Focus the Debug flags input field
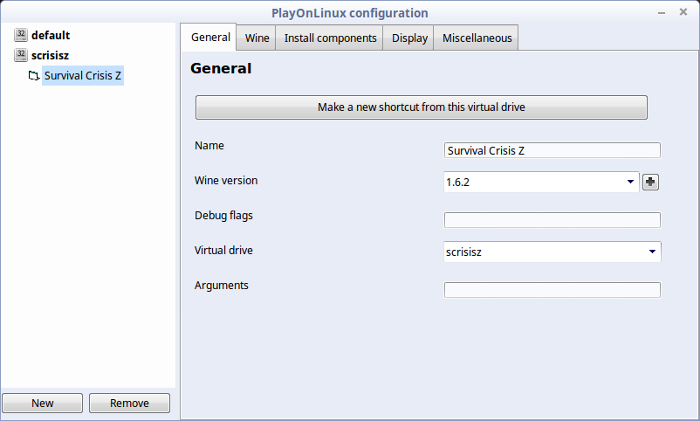This screenshot has width=700, height=421. (x=552, y=220)
